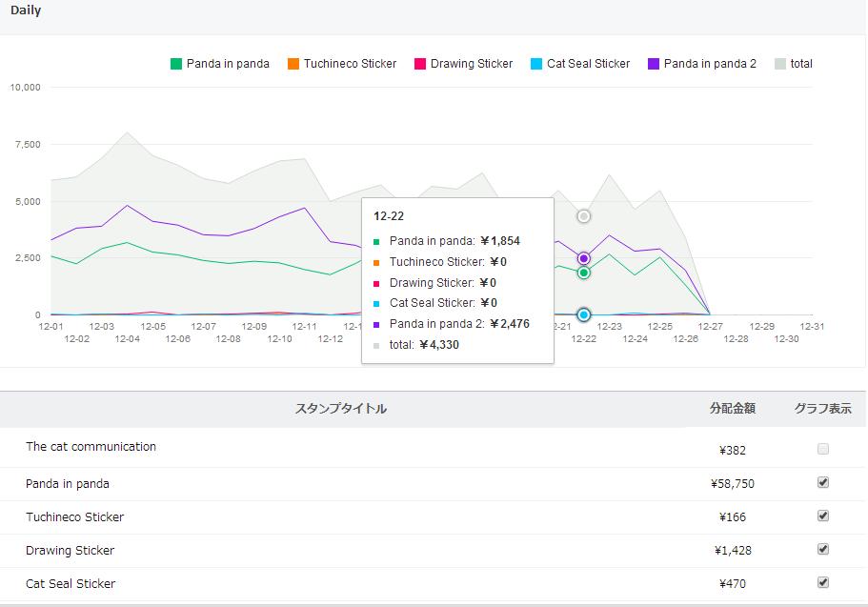The image size is (868, 607).
Task: Click the purple Panda in panda 2 legend swatch
Action: point(654,64)
